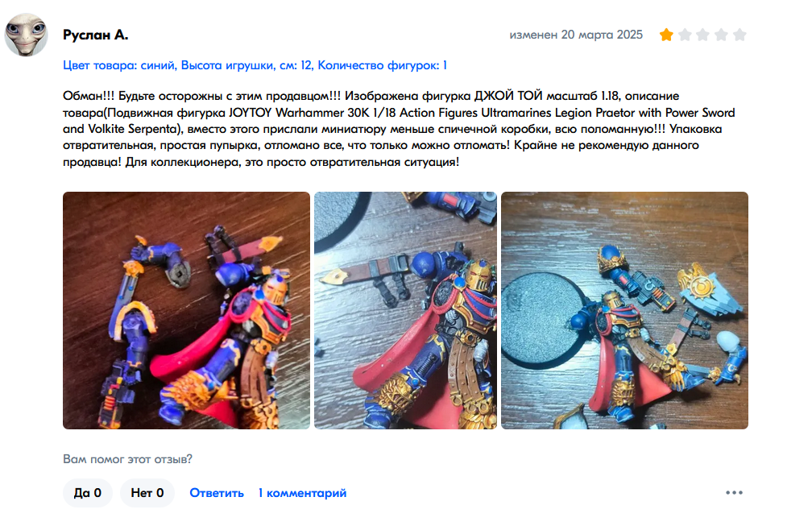Click the Вам помог этот отзыв? label

click(x=127, y=459)
